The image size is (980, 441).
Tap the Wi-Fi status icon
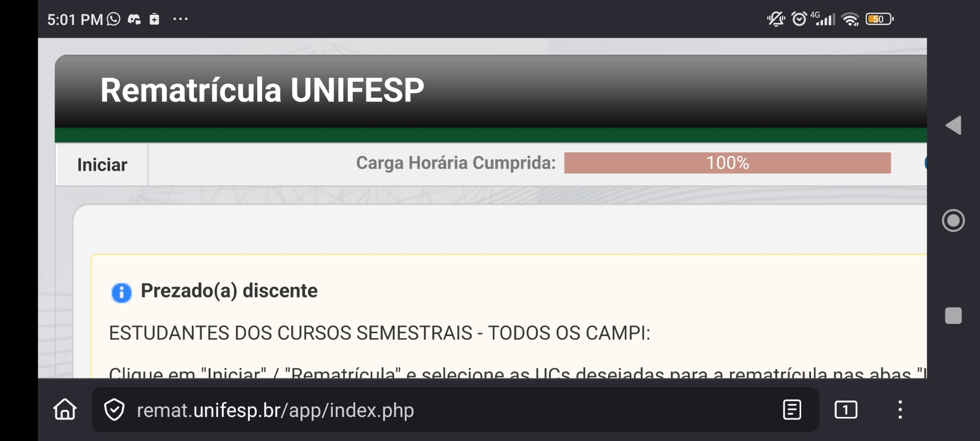(850, 19)
